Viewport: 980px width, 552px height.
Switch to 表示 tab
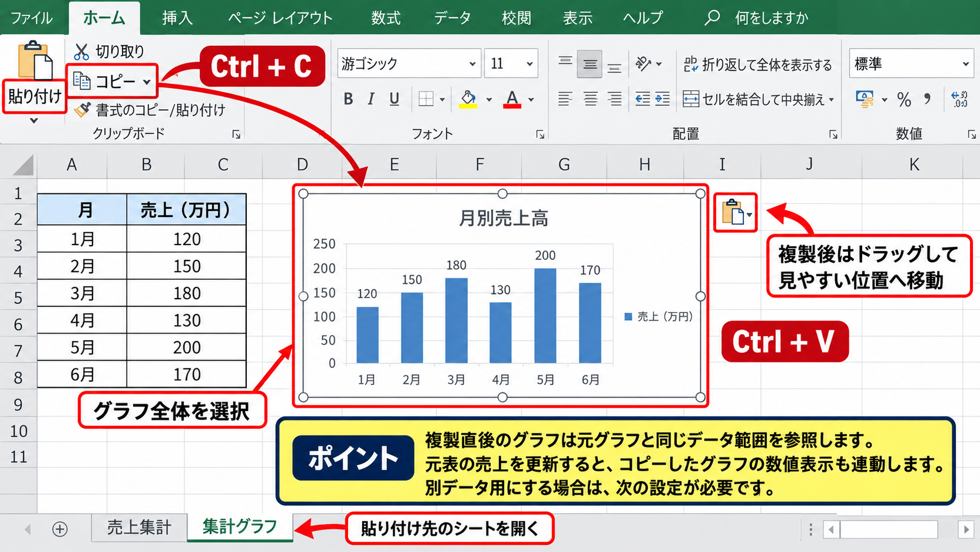(578, 18)
